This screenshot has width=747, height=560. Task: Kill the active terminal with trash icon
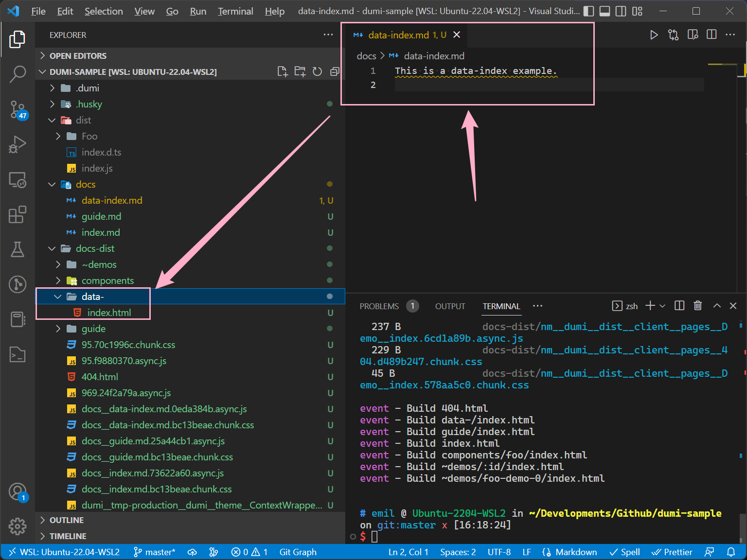click(698, 306)
